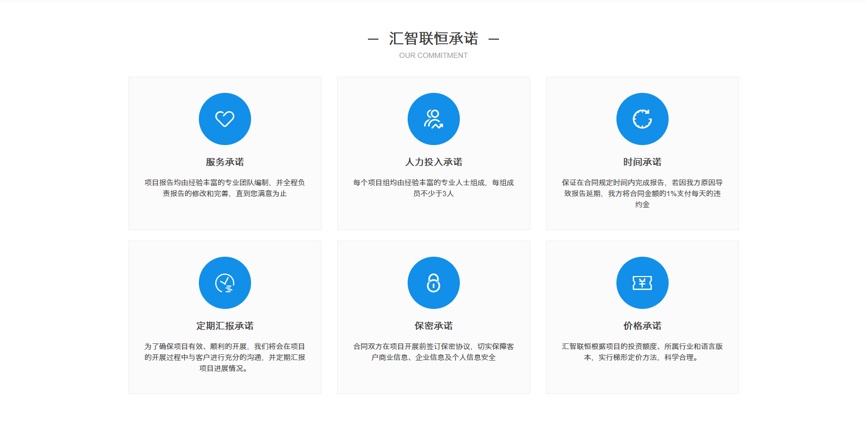The height and width of the screenshot is (431, 868).
Task: Click the clock refresh icon above 时间承诺
Action: (643, 119)
